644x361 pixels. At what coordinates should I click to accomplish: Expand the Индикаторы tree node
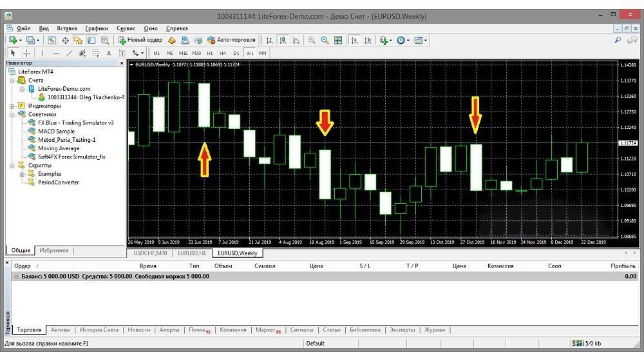coord(13,106)
